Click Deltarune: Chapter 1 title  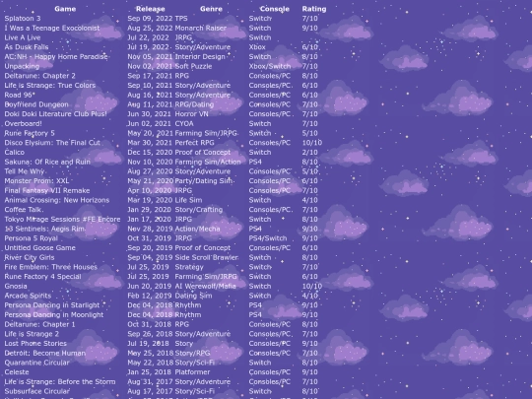39,324
